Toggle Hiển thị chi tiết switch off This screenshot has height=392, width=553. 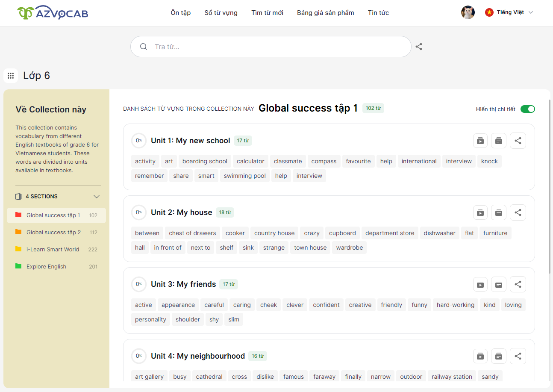528,109
